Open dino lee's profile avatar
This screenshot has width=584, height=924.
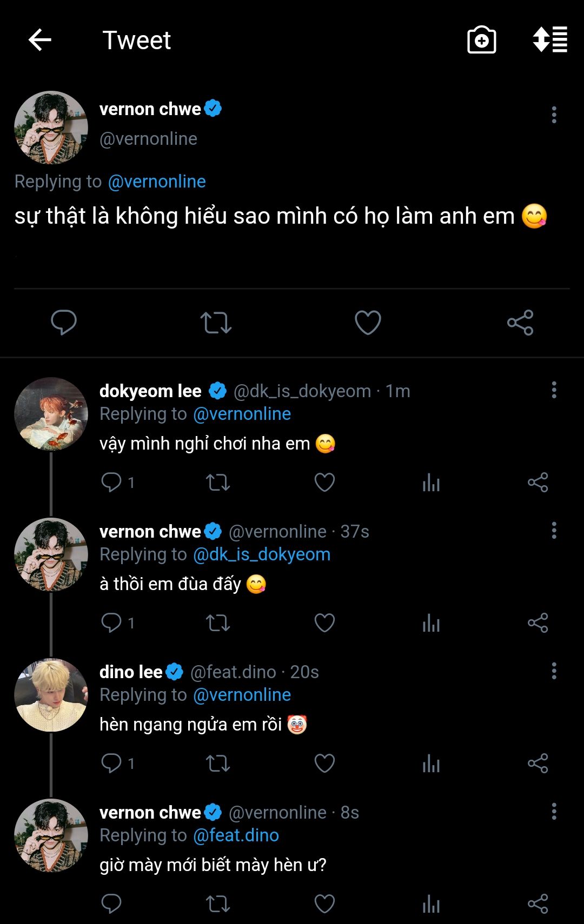pyautogui.click(x=51, y=695)
